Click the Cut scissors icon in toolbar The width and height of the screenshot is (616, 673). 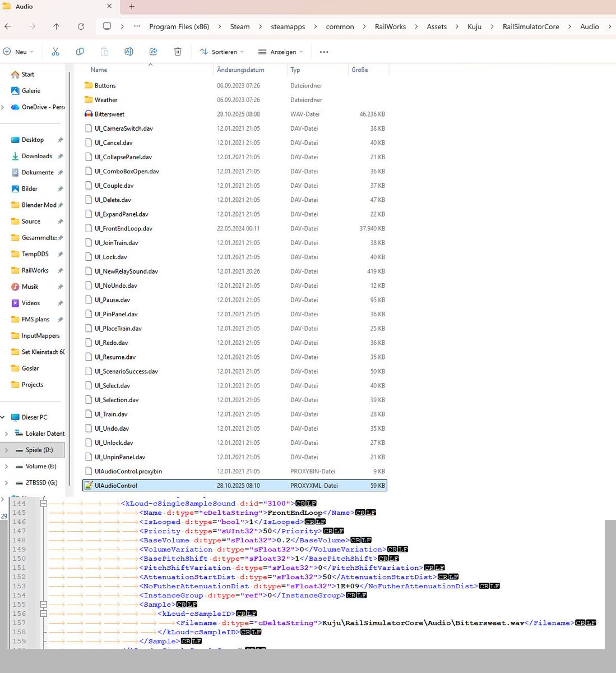55,52
